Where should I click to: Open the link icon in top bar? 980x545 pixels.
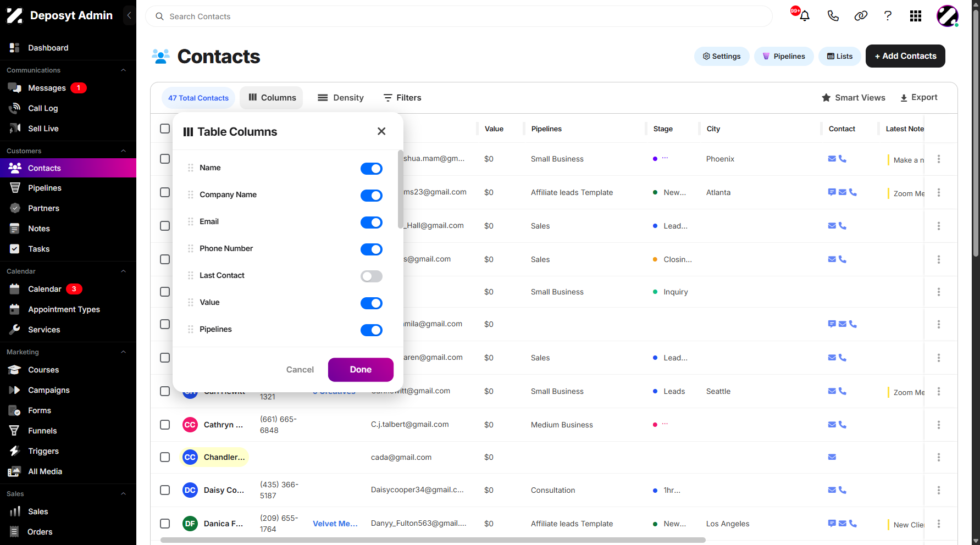(861, 16)
